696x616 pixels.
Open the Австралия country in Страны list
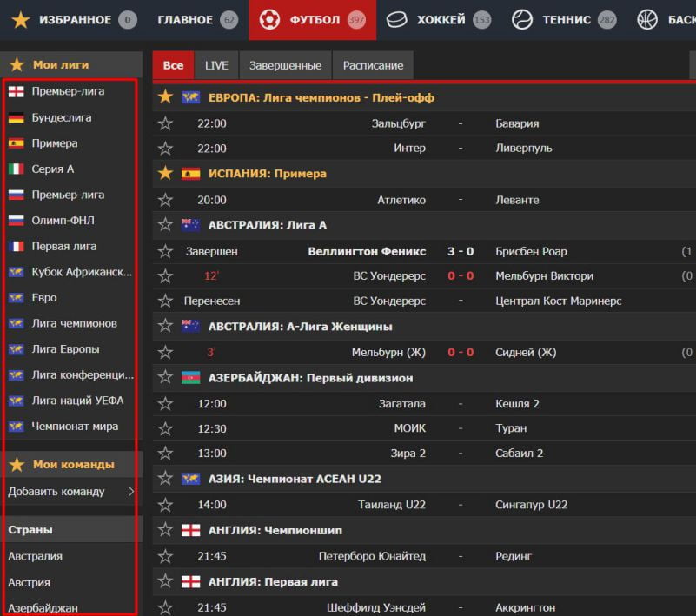tap(36, 556)
